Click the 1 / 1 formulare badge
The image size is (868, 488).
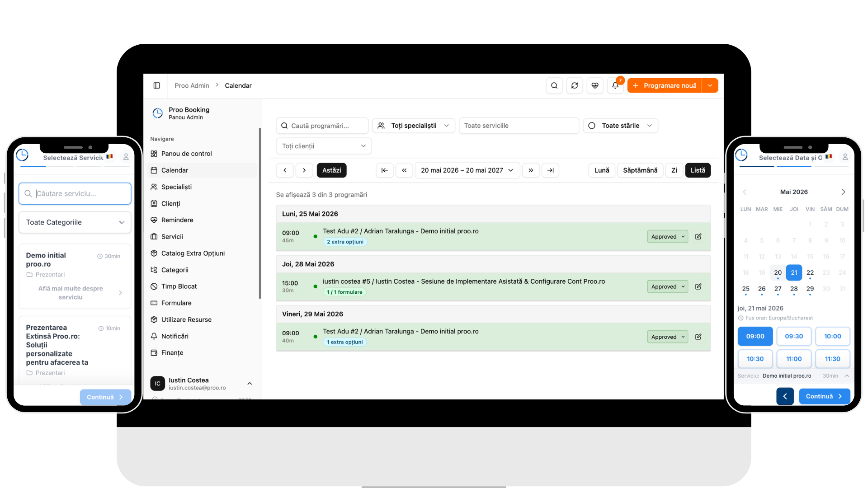(x=345, y=292)
